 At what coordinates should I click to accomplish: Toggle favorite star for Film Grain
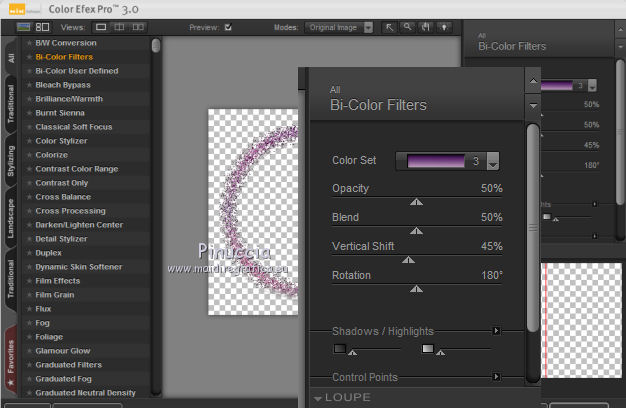[29, 295]
